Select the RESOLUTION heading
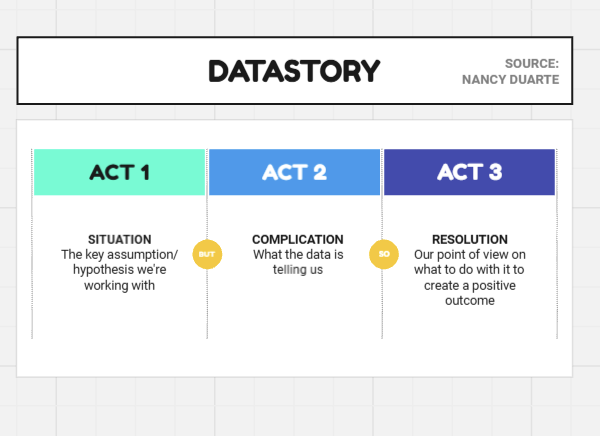This screenshot has width=600, height=436. pos(470,239)
